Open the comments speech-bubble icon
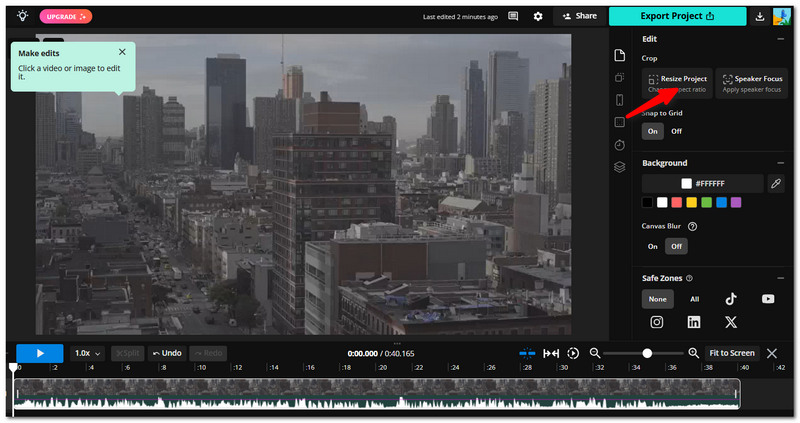This screenshot has height=423, width=800. click(x=513, y=16)
